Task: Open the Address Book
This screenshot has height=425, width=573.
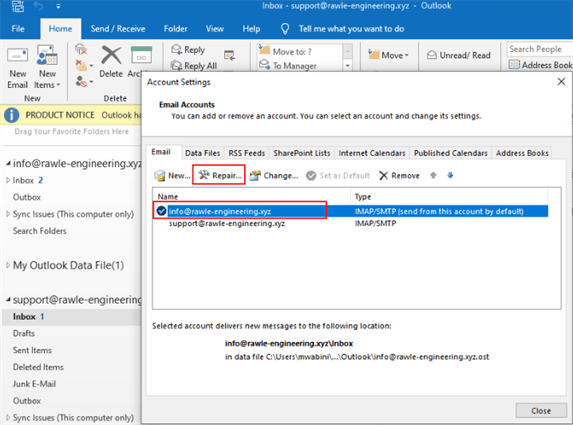Action: point(540,65)
